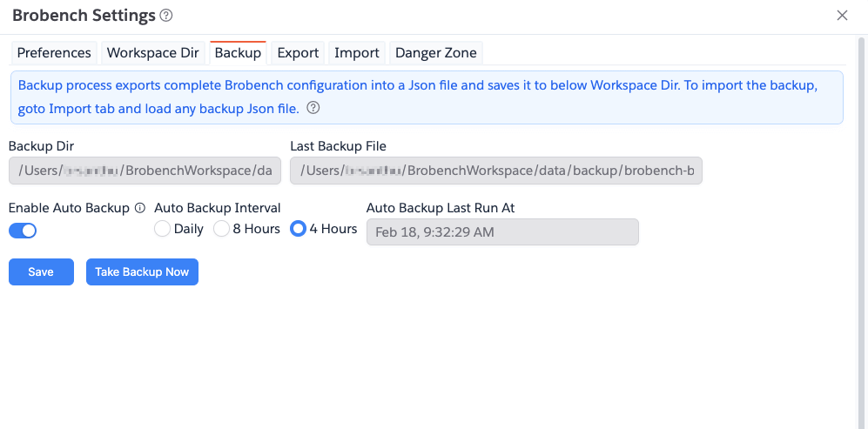Click help icon after backup info message
The image size is (868, 429).
[x=313, y=109]
